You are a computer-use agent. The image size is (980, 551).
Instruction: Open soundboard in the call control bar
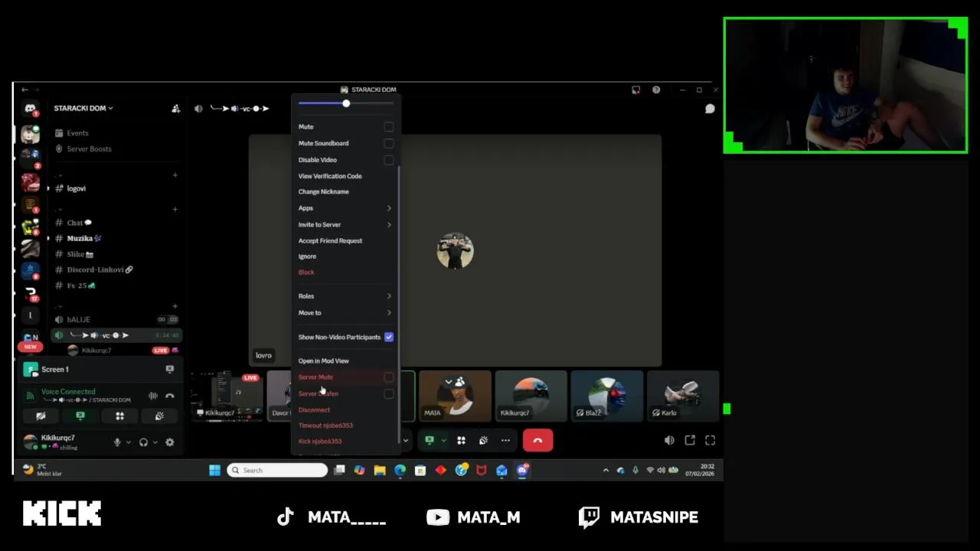pyautogui.click(x=483, y=440)
